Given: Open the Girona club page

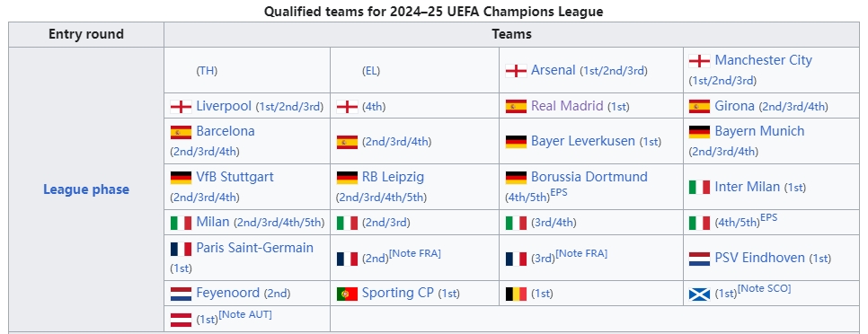Looking at the screenshot, I should pos(735,106).
